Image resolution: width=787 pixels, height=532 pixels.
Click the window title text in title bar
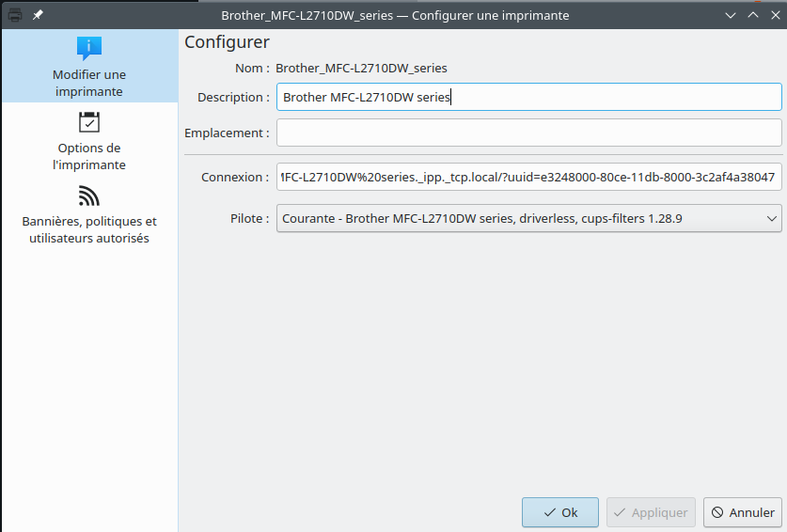395,16
